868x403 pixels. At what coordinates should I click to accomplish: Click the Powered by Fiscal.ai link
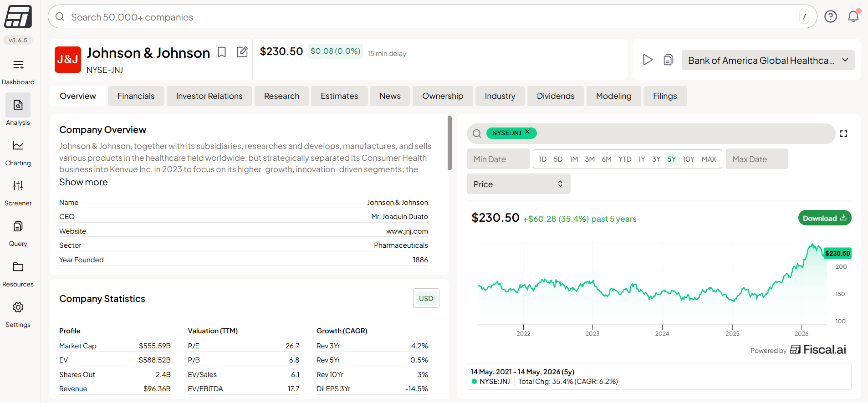(798, 350)
